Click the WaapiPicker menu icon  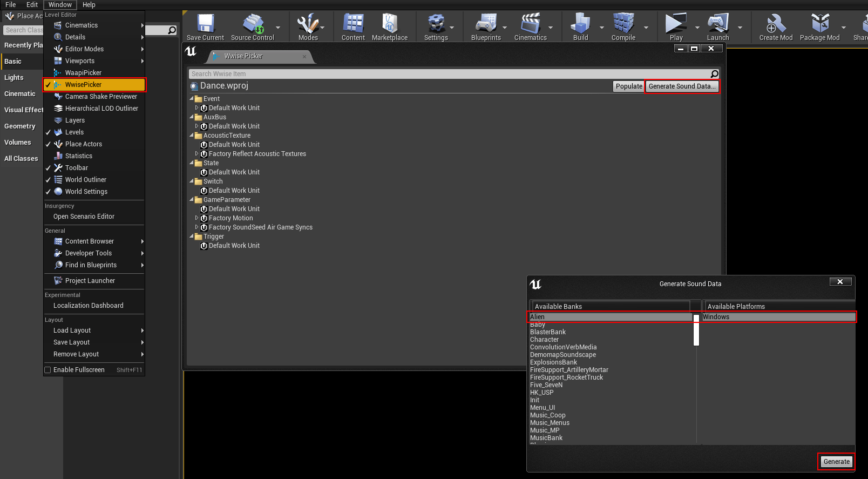pyautogui.click(x=58, y=73)
